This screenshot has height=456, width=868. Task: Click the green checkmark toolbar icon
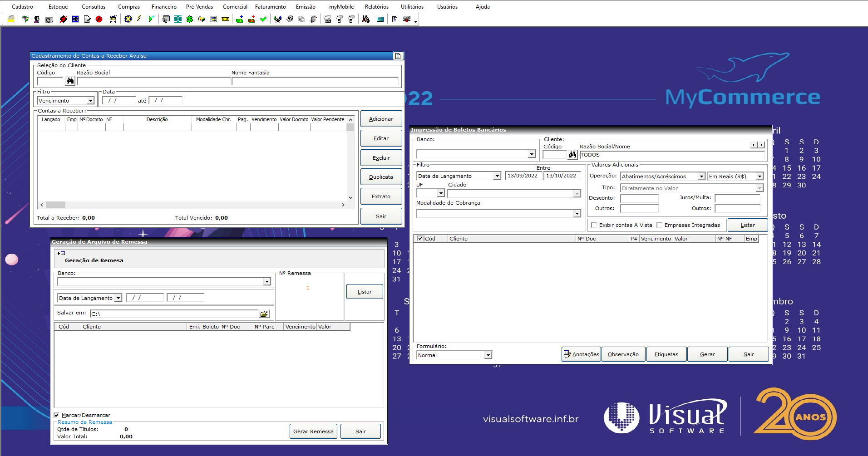point(263,19)
